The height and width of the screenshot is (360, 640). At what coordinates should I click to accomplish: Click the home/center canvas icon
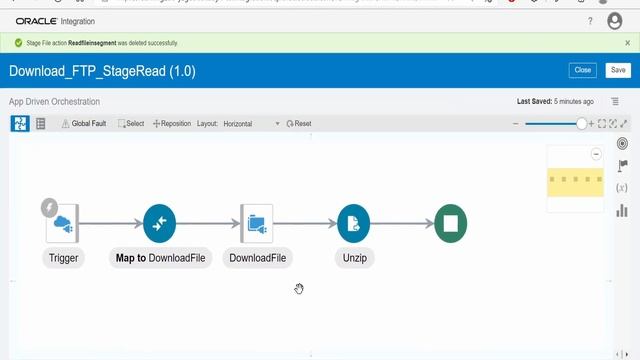613,124
